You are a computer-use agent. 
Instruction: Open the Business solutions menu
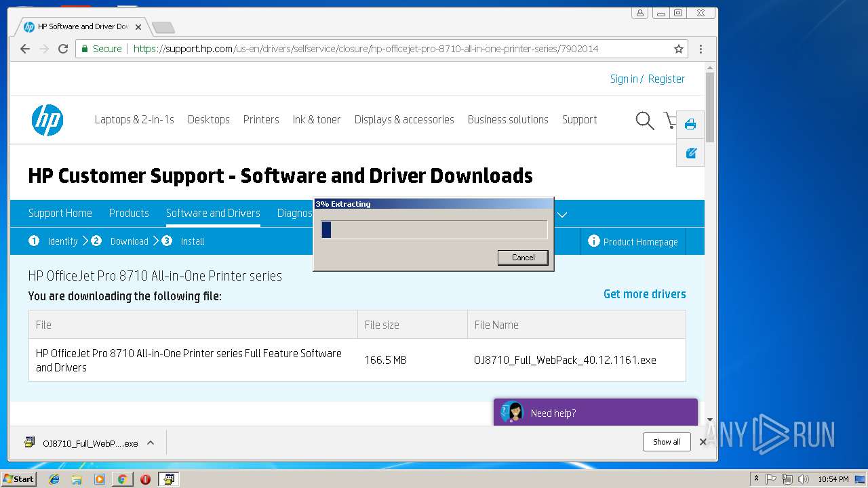[x=508, y=119]
